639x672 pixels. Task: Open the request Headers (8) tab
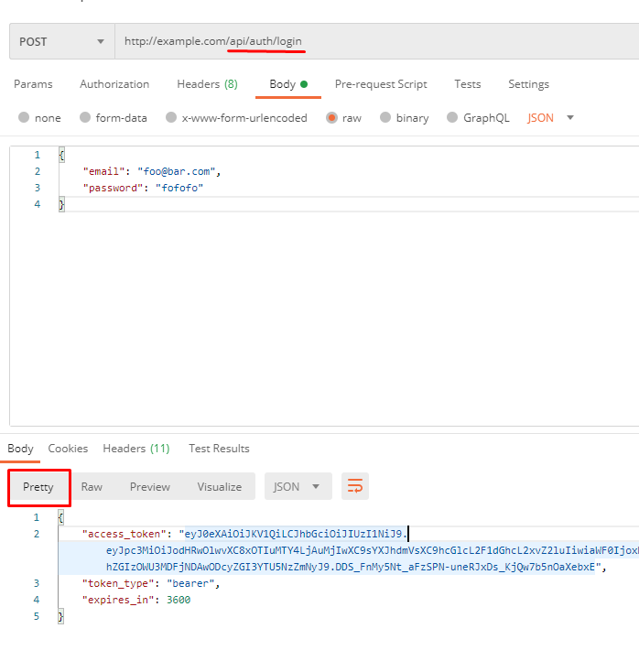pyautogui.click(x=207, y=84)
